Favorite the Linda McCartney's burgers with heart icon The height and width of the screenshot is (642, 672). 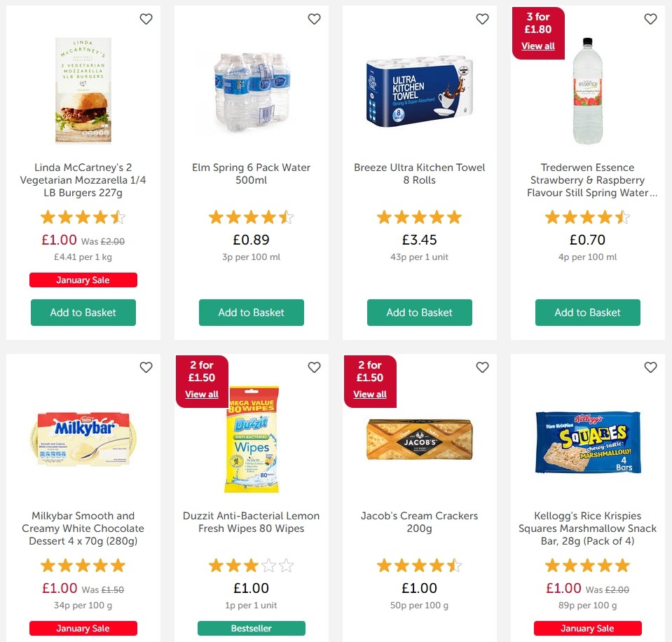146,19
